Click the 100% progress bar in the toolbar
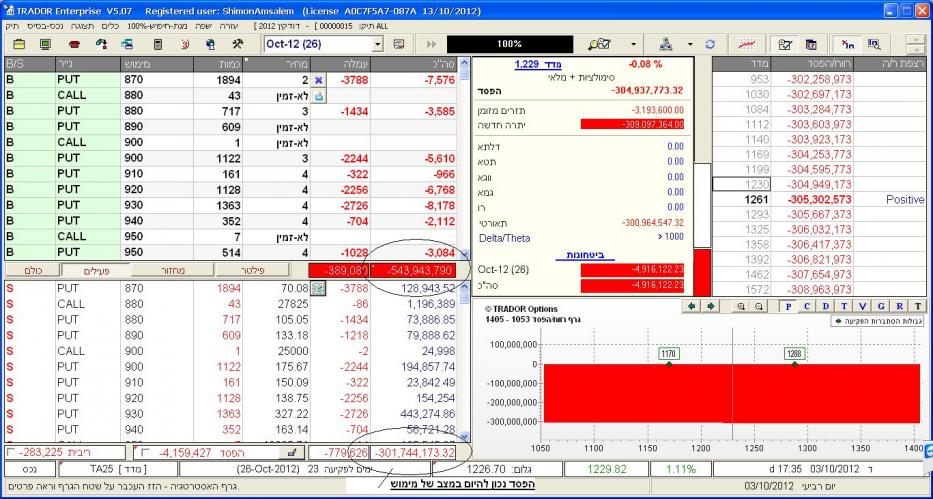The image size is (933, 499). click(509, 45)
